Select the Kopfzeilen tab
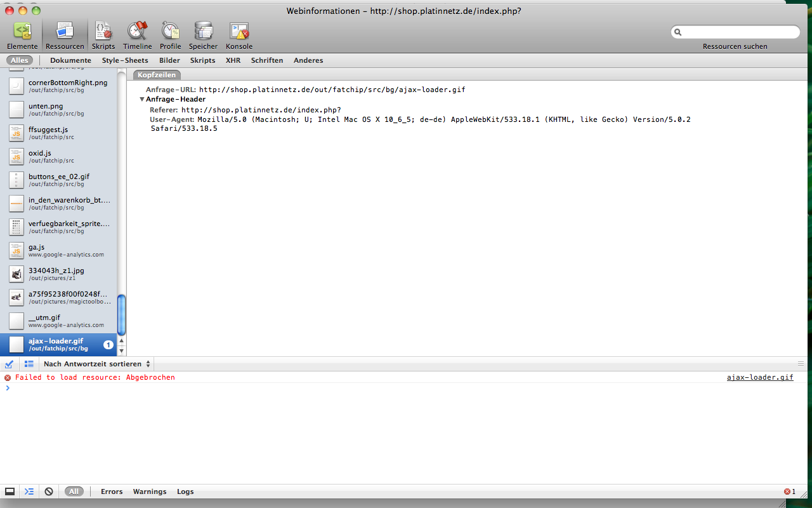Image resolution: width=812 pixels, height=508 pixels. tap(155, 75)
